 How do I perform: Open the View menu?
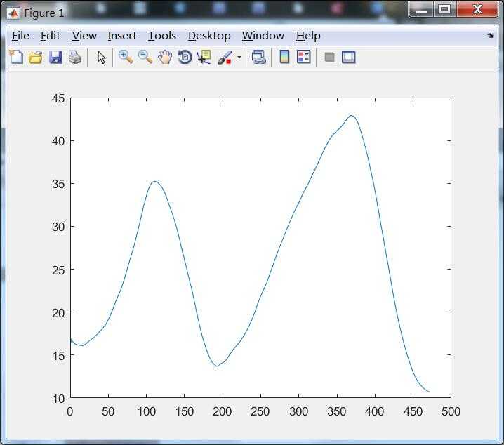84,36
